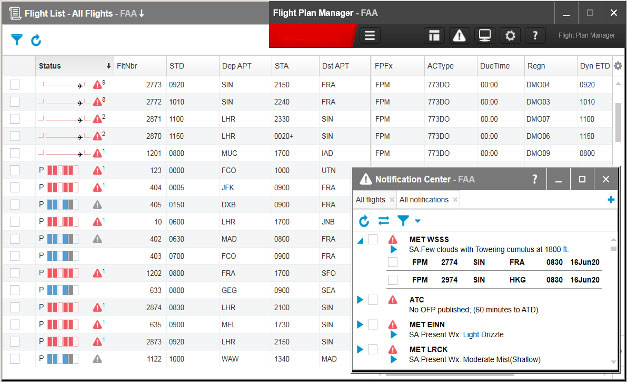Open settings gear in Flight Plan Manager toolbar

[510, 36]
